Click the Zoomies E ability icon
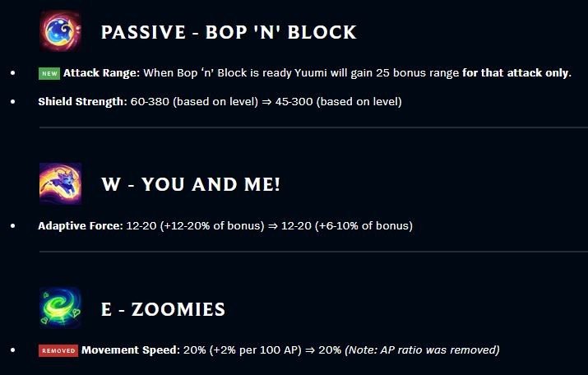This screenshot has width=588, height=375. coord(60,308)
